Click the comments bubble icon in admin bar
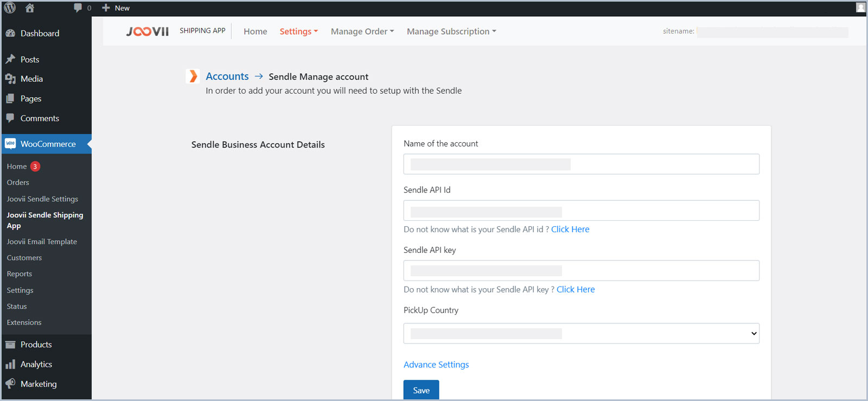The image size is (868, 401). pyautogui.click(x=78, y=8)
